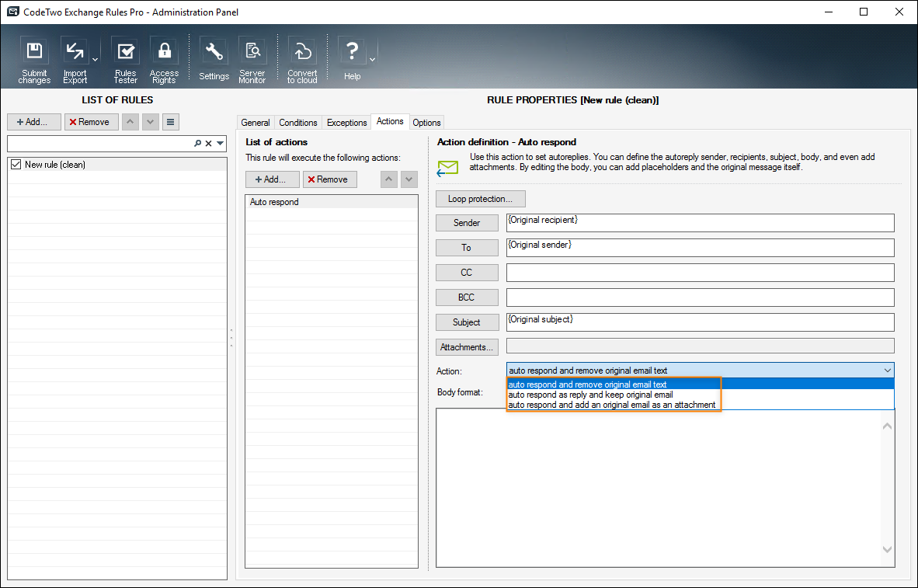The height and width of the screenshot is (588, 918).
Task: Click the empty BCC input field
Action: (701, 297)
